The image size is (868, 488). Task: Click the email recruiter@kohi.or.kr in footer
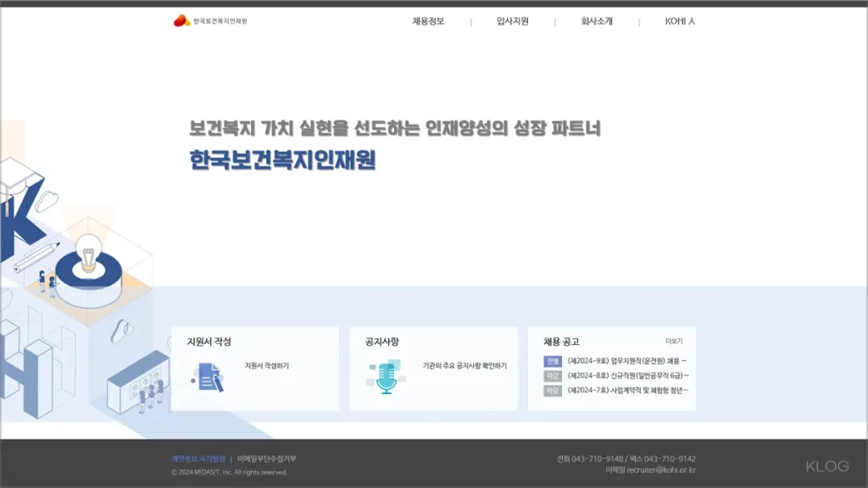pos(661,469)
